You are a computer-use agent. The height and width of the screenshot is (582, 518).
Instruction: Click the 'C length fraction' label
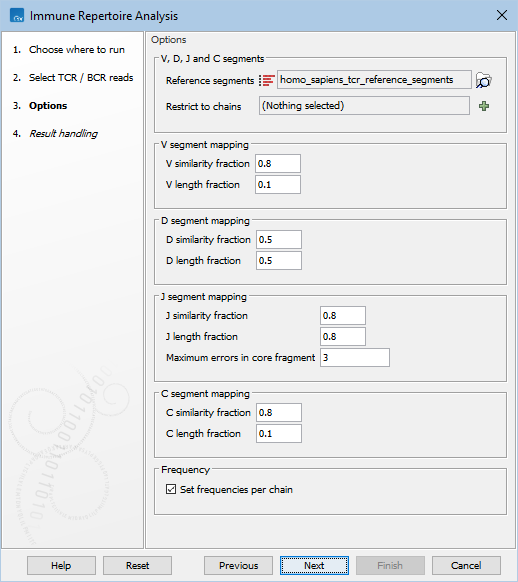tap(203, 434)
